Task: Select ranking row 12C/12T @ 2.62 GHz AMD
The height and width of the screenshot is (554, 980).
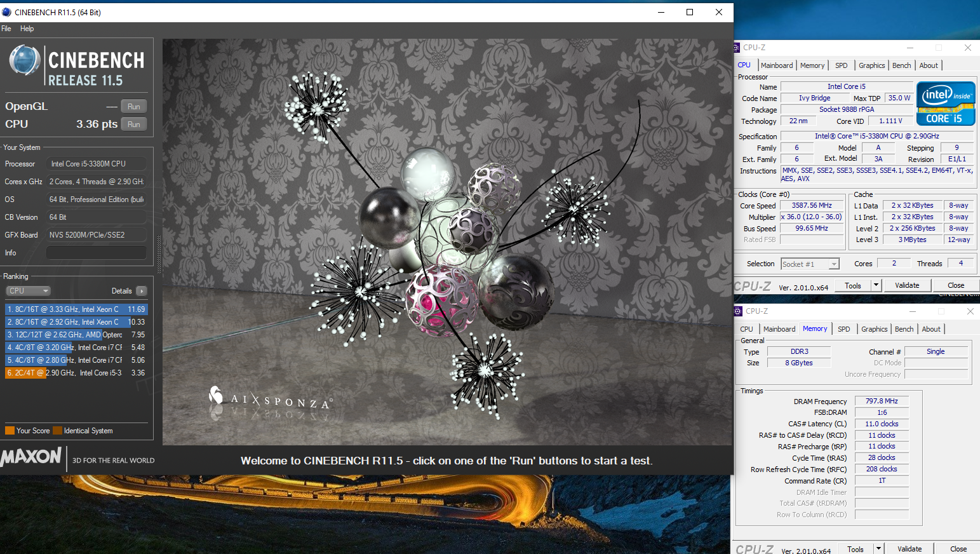Action: (76, 335)
